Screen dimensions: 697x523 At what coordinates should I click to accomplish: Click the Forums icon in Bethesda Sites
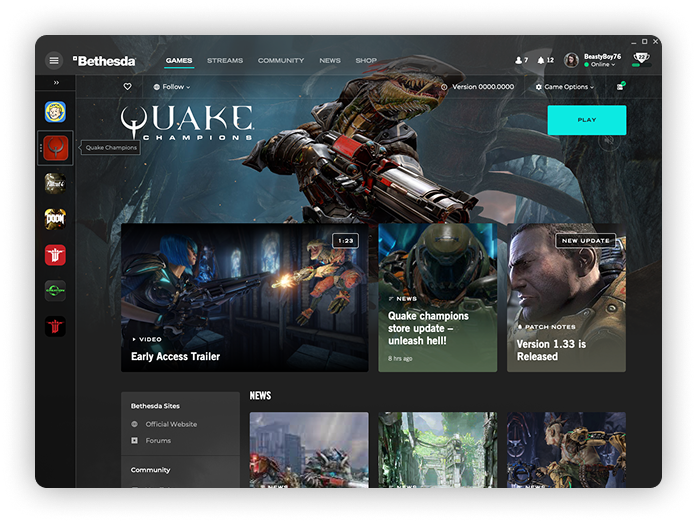(x=134, y=440)
